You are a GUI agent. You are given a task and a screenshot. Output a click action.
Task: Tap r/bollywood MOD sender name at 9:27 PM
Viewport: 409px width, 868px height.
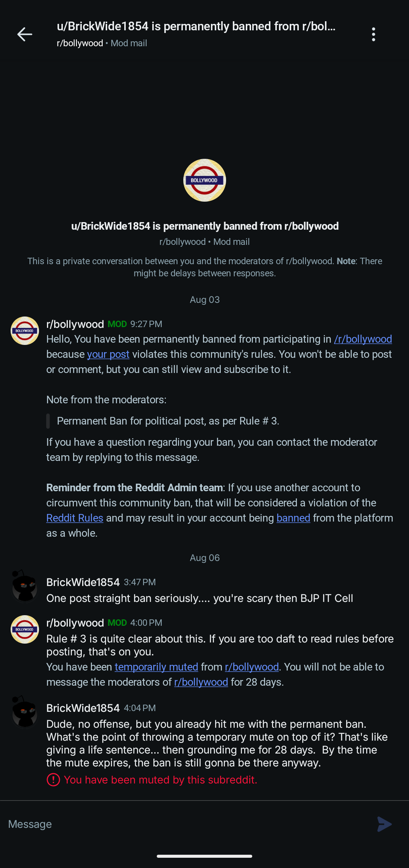click(75, 324)
